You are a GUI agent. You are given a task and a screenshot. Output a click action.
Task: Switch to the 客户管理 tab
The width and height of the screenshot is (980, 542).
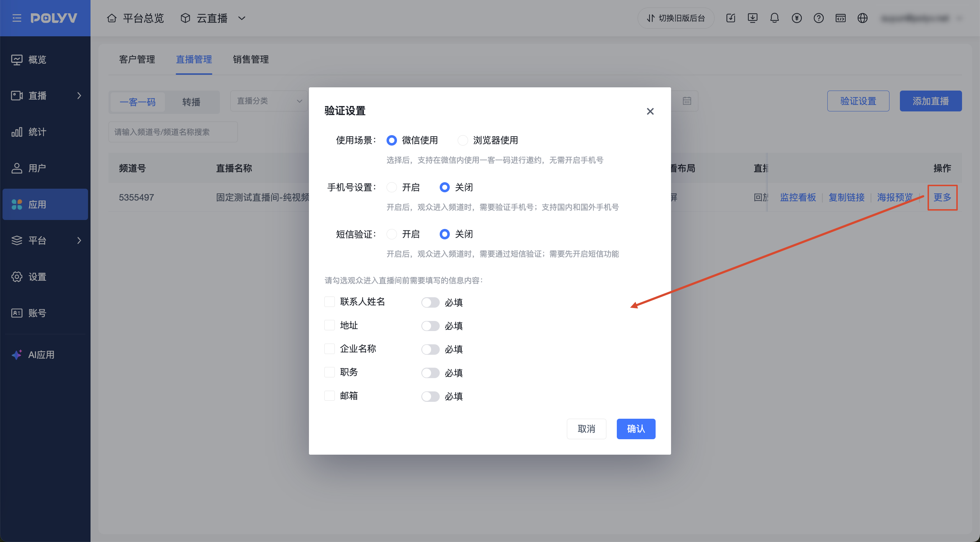pyautogui.click(x=137, y=59)
